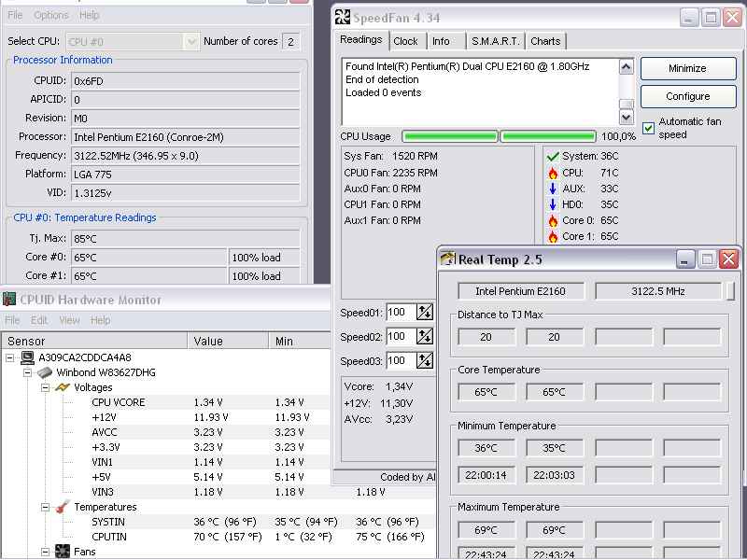This screenshot has width=747, height=560.
Task: Click the Voltages lightning icon
Action: click(x=63, y=387)
